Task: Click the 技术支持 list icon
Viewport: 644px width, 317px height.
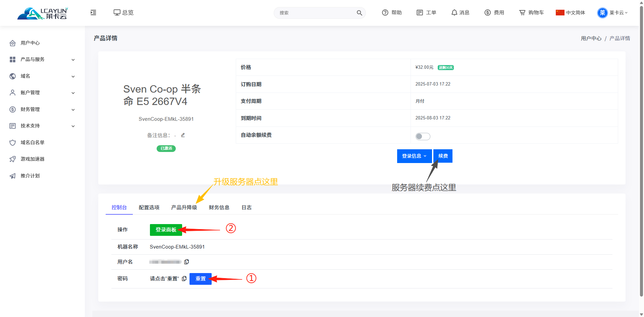Action: [x=13, y=126]
